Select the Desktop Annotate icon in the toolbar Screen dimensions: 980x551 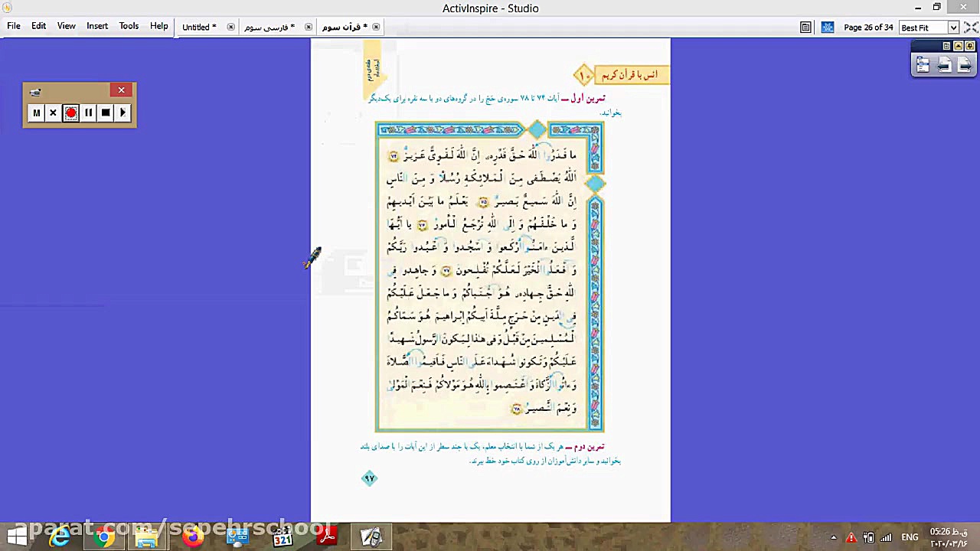tap(828, 28)
